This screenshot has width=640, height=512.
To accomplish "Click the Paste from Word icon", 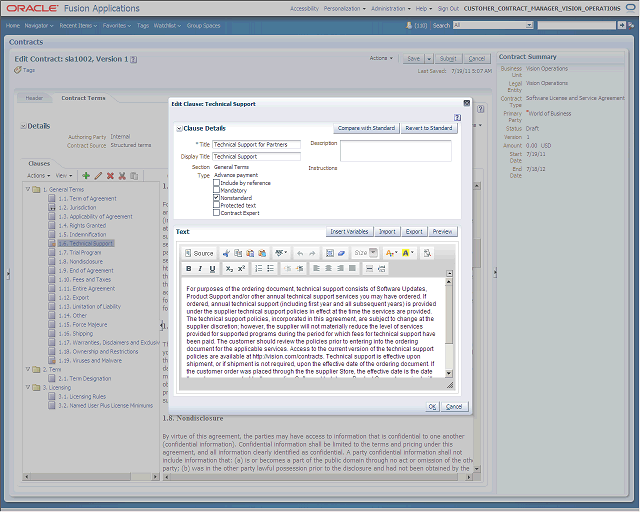I will coord(262,254).
